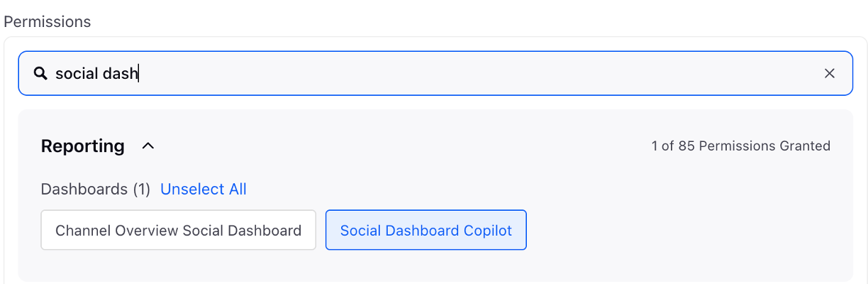Click the search lens in the Permissions box
The height and width of the screenshot is (284, 868).
pyautogui.click(x=40, y=73)
